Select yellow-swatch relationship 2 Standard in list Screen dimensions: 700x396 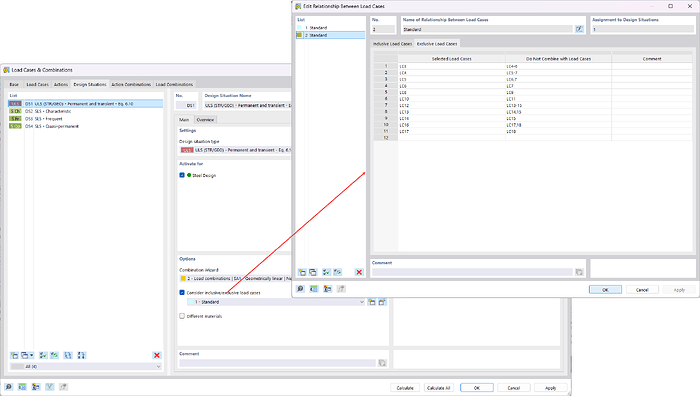331,35
